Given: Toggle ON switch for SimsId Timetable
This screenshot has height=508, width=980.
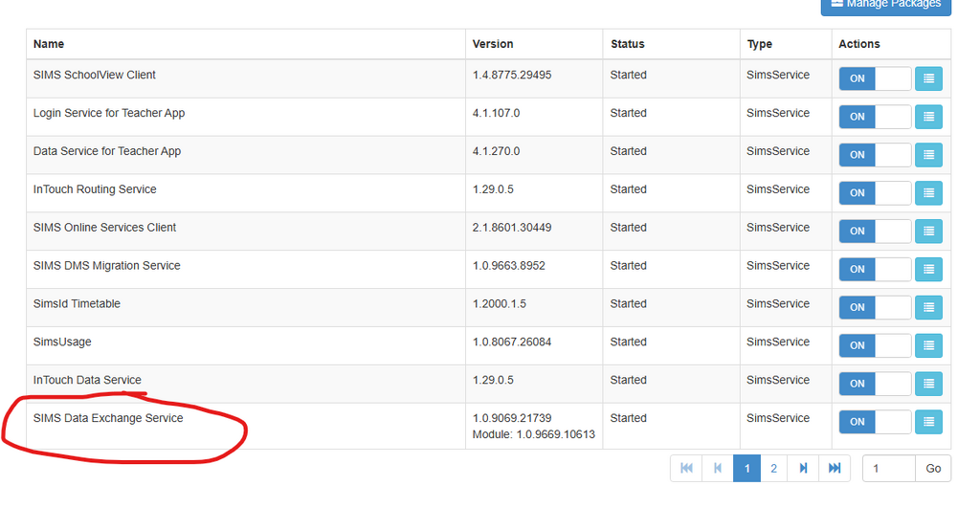Looking at the screenshot, I should (x=875, y=307).
